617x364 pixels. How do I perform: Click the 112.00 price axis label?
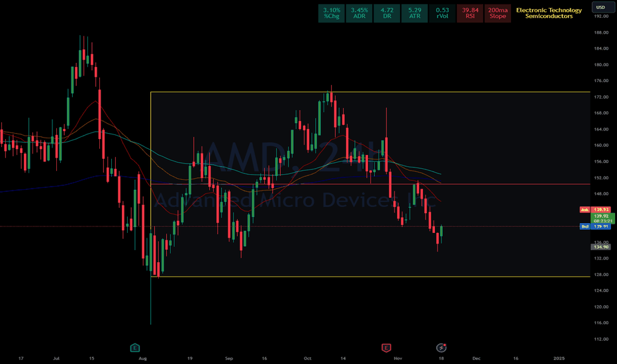[601, 340]
